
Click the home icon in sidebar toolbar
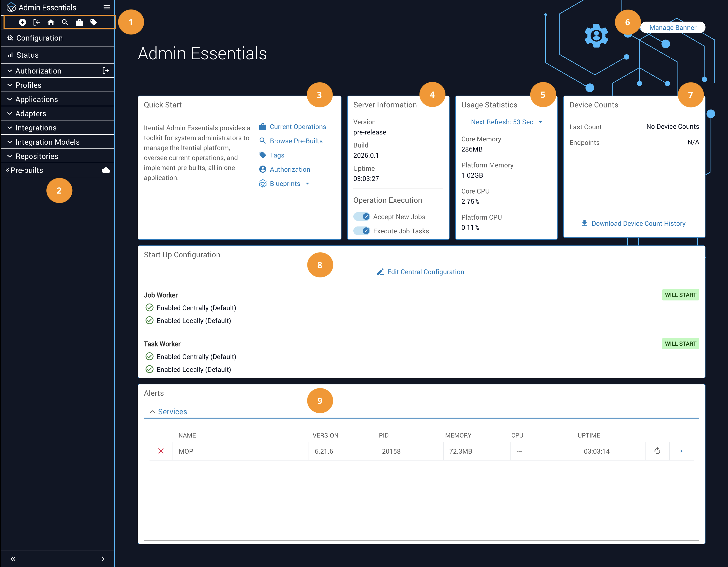click(x=51, y=22)
